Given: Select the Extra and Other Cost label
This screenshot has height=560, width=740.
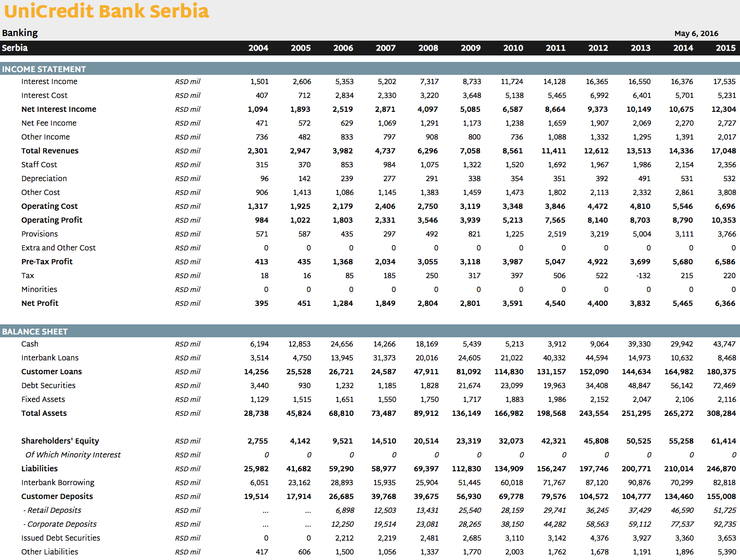Looking at the screenshot, I should tap(59, 248).
